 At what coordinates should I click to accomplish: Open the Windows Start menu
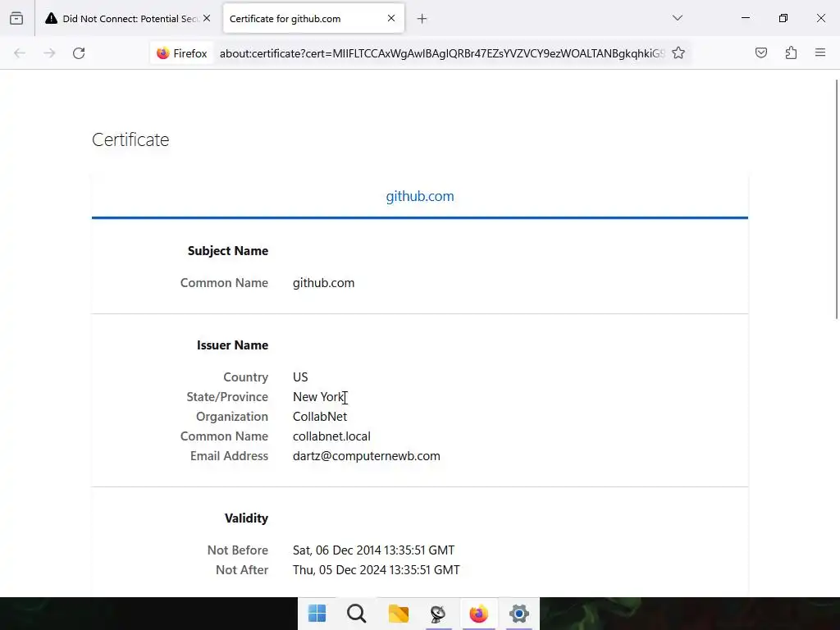pos(317,614)
